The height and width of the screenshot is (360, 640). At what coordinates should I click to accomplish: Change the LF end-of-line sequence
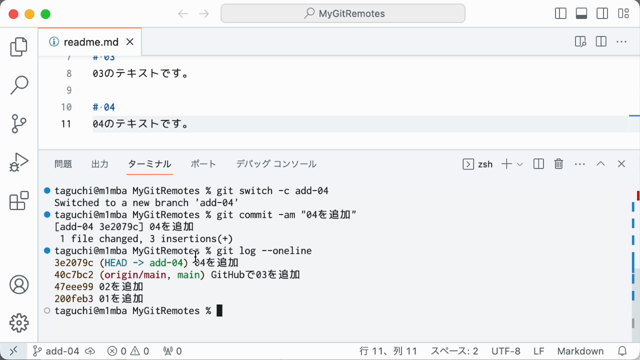pyautogui.click(x=538, y=351)
